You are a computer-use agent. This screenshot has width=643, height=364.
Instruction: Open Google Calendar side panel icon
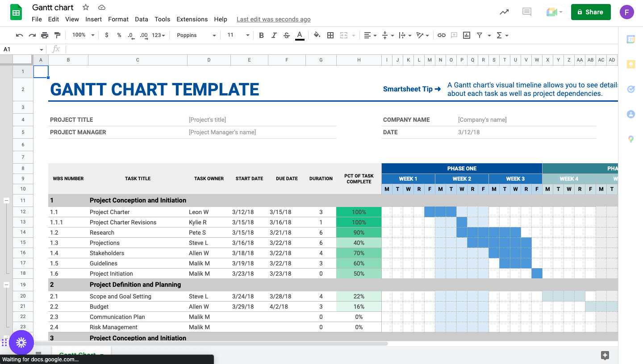(631, 39)
